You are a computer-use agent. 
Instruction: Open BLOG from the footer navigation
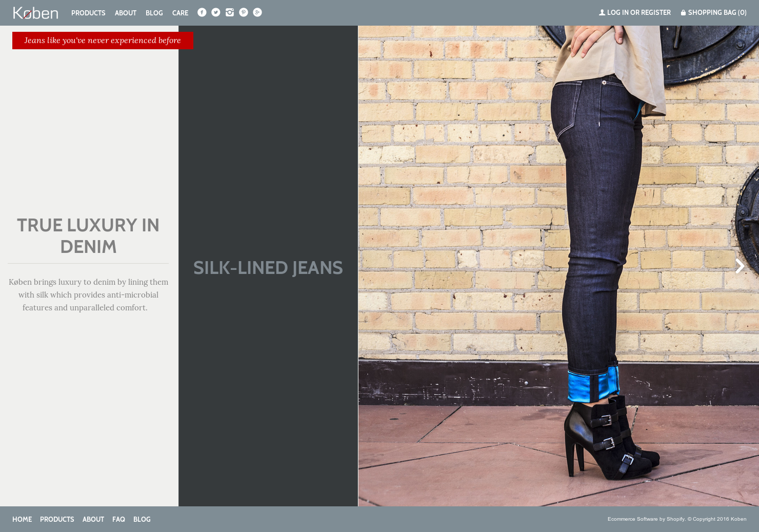pyautogui.click(x=142, y=519)
